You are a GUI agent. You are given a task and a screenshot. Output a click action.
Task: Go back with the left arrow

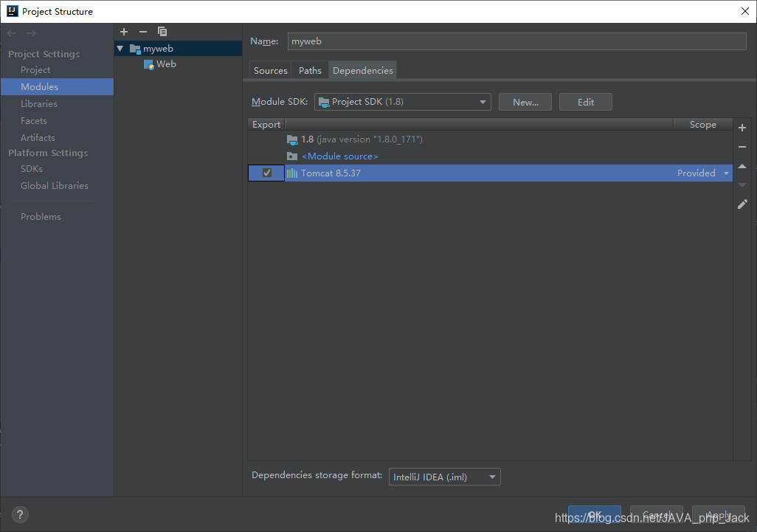click(12, 33)
